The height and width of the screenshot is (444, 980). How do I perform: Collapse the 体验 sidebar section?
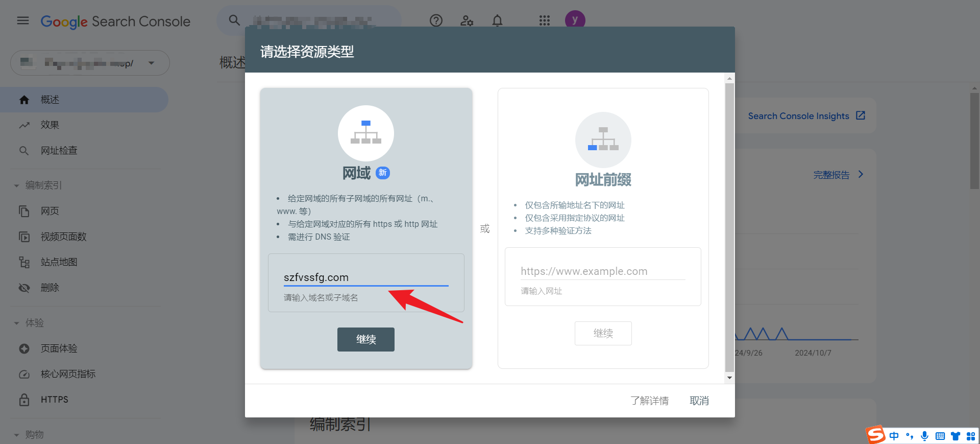[16, 323]
